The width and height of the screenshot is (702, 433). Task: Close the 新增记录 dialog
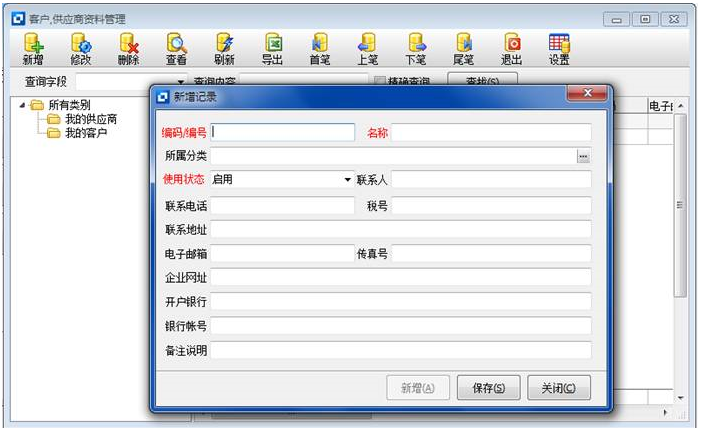[x=587, y=93]
